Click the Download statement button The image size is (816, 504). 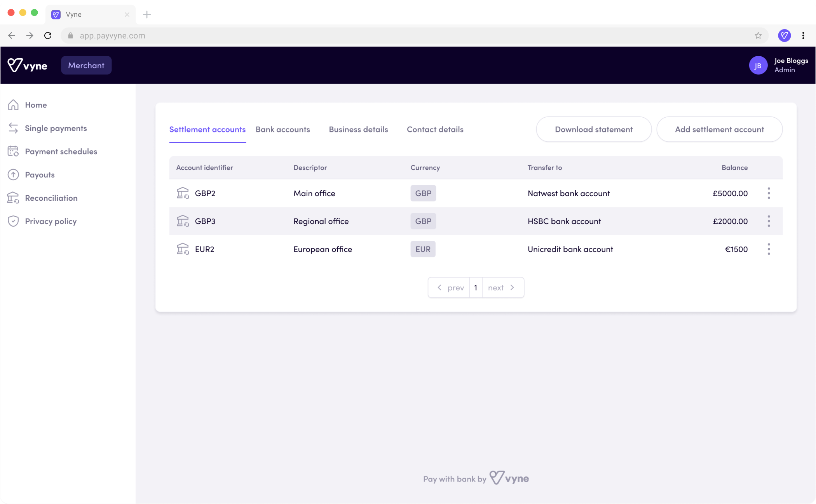593,129
